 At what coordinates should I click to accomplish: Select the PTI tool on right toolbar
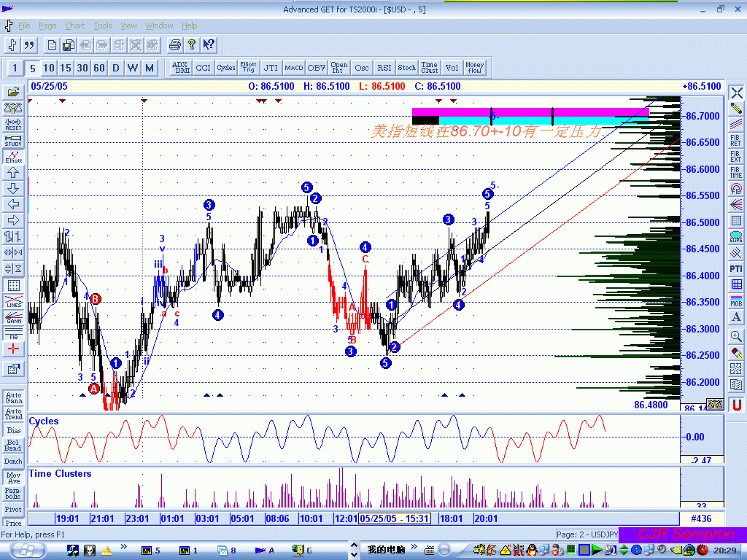(x=736, y=269)
